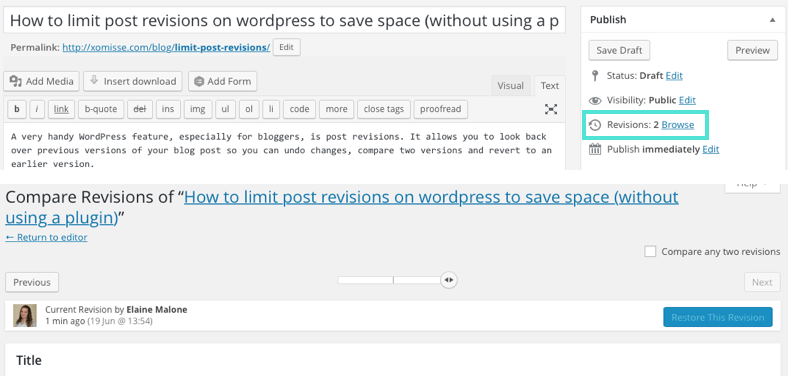Browse the post revisions
The width and height of the screenshot is (788, 376).
[x=677, y=125]
